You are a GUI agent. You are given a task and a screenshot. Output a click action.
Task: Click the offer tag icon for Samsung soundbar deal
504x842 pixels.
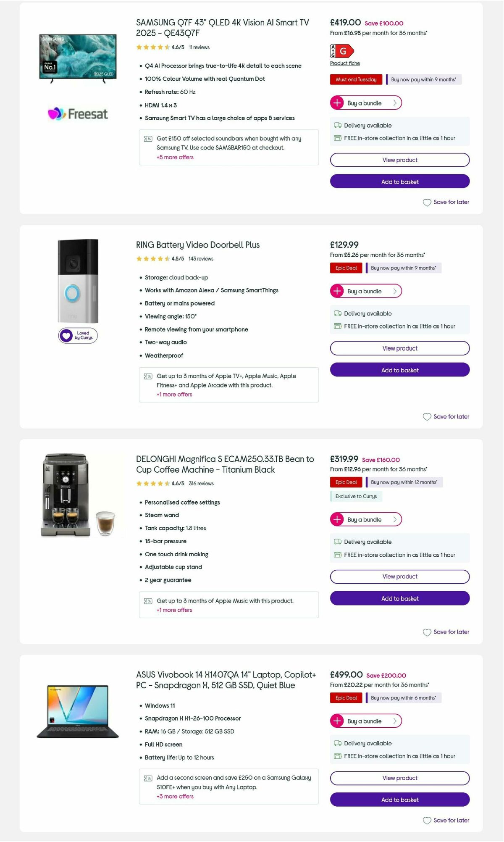147,139
